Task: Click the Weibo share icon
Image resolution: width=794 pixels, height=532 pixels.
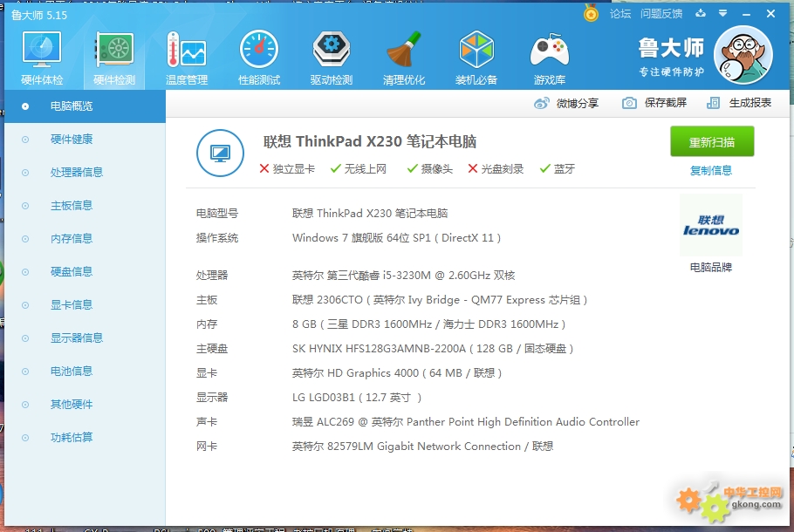Action: [541, 103]
